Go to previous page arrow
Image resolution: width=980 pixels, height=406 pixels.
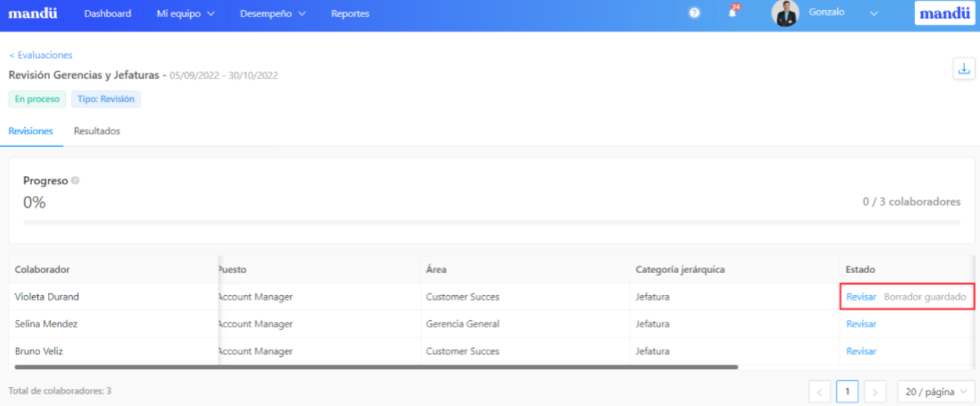coord(819,392)
